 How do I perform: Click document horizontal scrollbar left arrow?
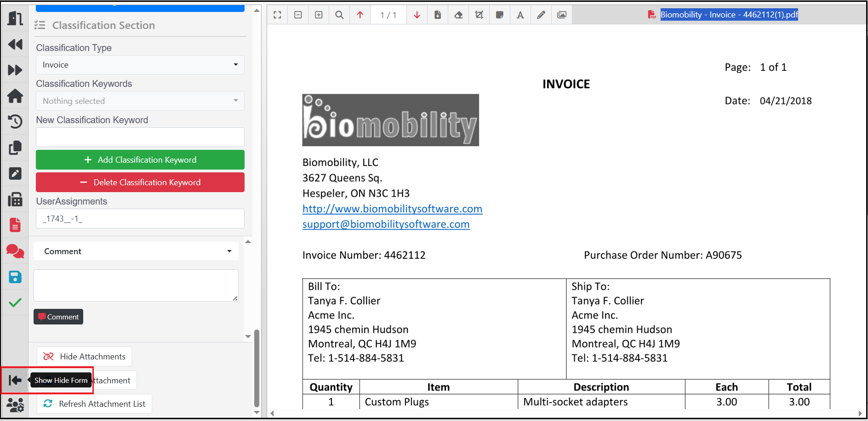[x=272, y=413]
